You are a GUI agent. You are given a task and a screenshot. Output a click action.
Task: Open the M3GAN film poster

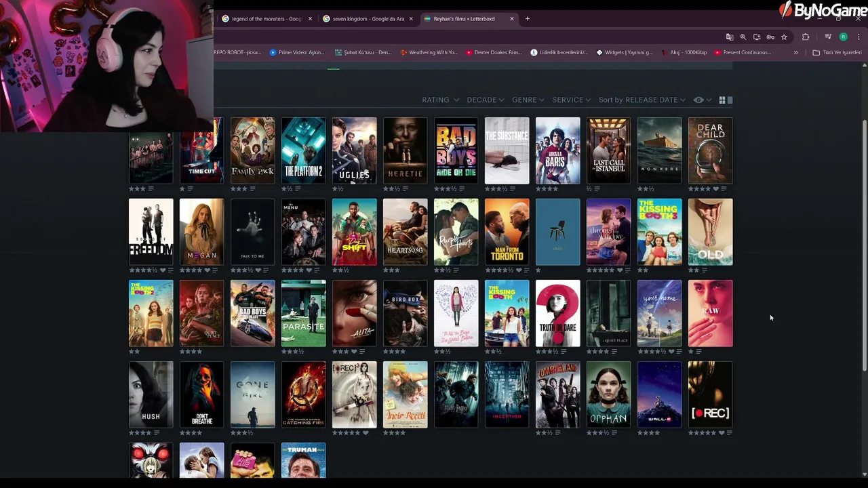201,232
